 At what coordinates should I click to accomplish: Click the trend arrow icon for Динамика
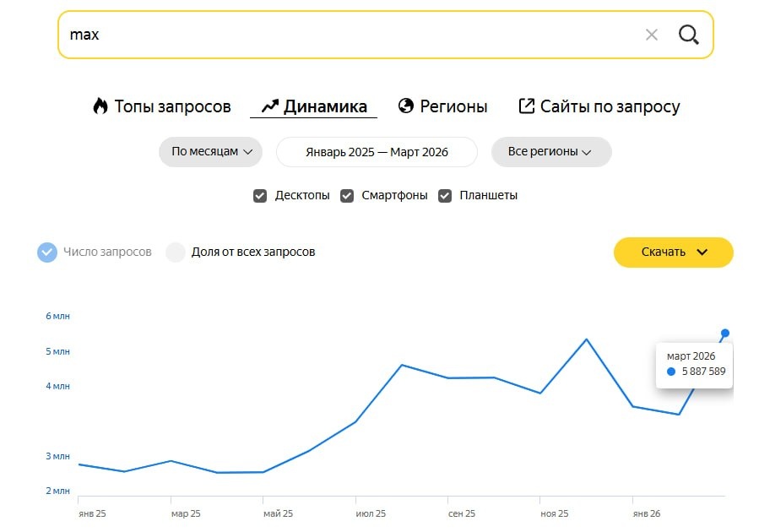click(269, 106)
